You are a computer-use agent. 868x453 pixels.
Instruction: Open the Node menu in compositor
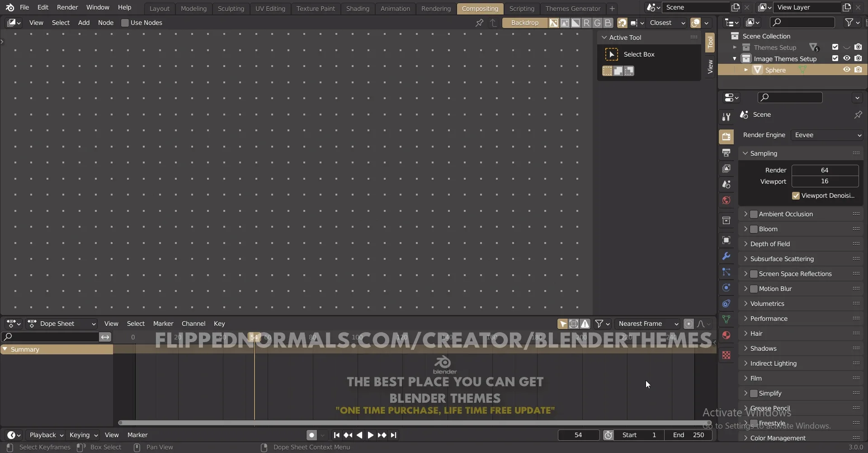(106, 23)
